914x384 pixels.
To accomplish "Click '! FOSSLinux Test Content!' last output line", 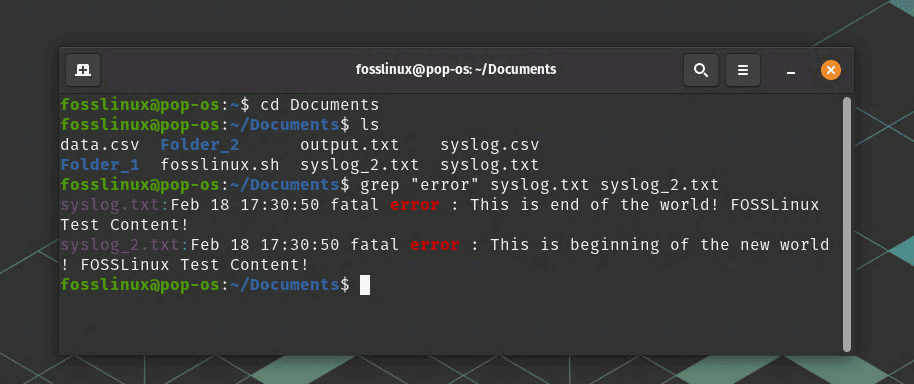I will [x=184, y=265].
